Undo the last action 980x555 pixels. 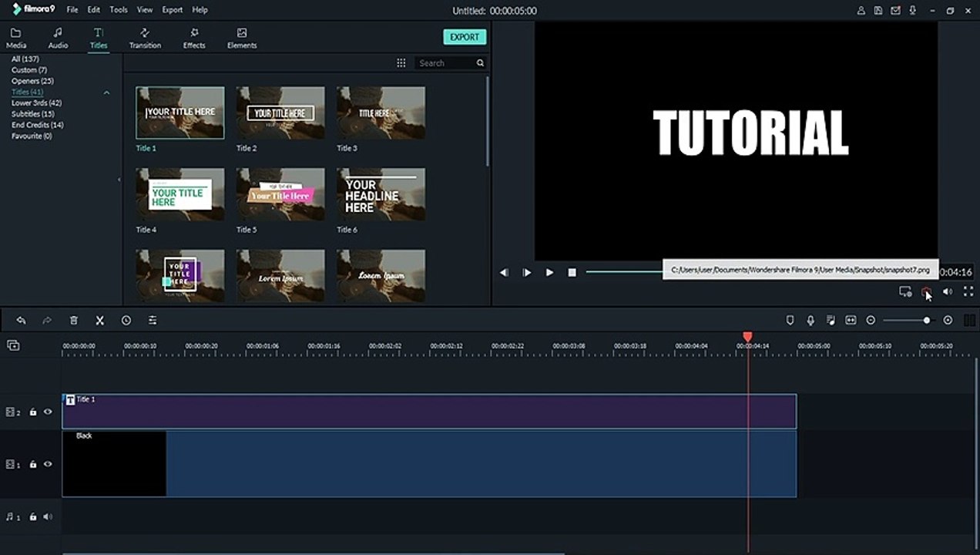pyautogui.click(x=21, y=320)
